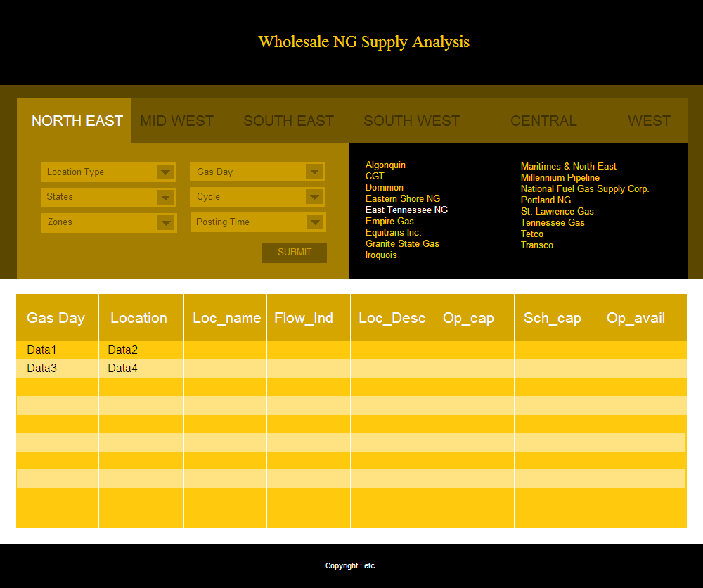This screenshot has height=588, width=703.
Task: Select the CENTRAL tab
Action: click(543, 121)
